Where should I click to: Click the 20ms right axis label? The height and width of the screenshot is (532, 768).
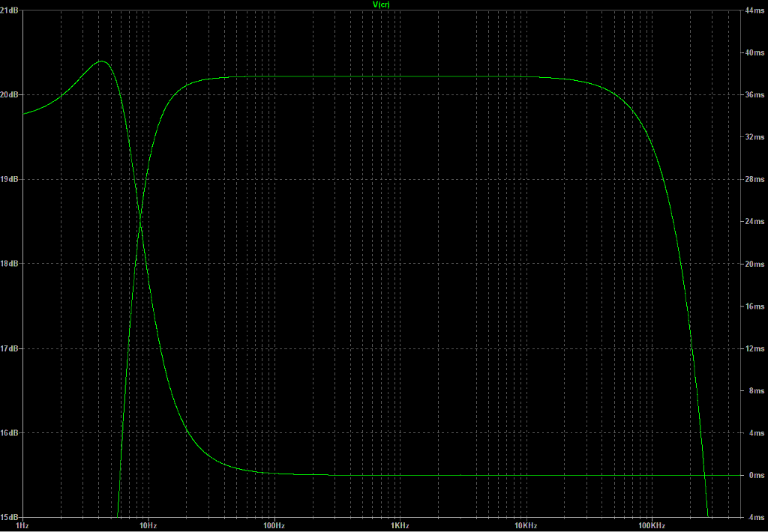pyautogui.click(x=755, y=264)
